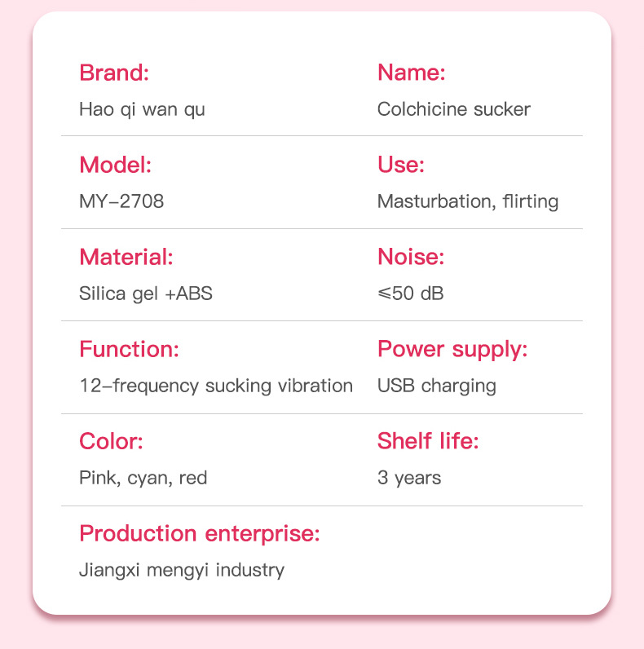This screenshot has height=649, width=644.
Task: Select the model number MY-2708
Action: [121, 201]
